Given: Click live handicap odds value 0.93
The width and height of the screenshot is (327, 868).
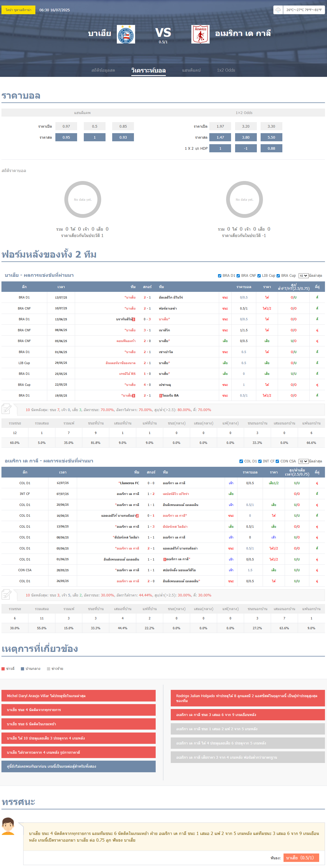Looking at the screenshot, I should [123, 137].
